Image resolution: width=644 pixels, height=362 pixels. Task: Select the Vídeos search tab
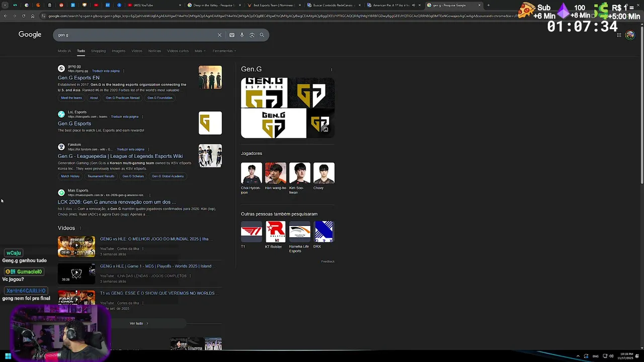pos(137,51)
